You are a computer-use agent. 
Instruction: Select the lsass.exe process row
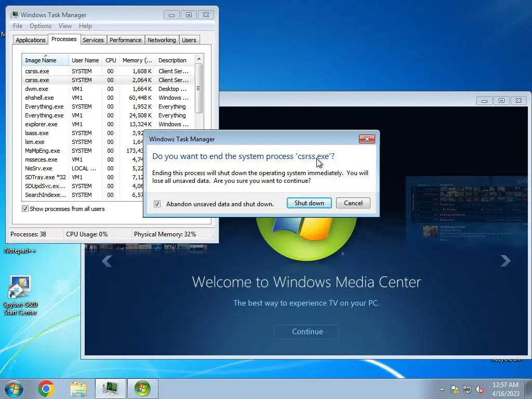[83, 133]
